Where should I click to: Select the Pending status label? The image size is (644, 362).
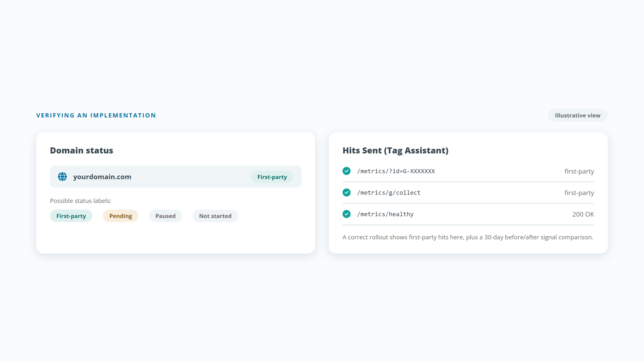click(x=120, y=216)
